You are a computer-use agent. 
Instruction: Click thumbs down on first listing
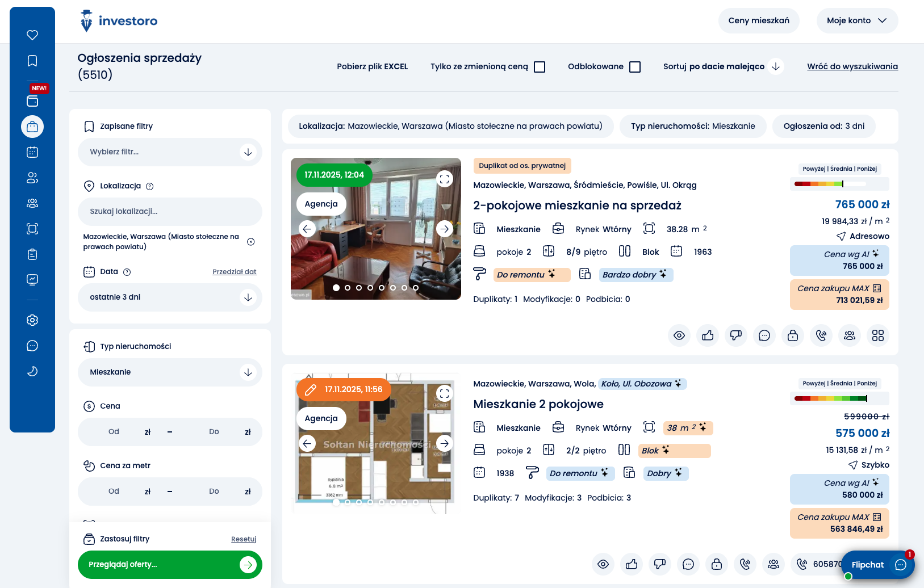(x=736, y=335)
